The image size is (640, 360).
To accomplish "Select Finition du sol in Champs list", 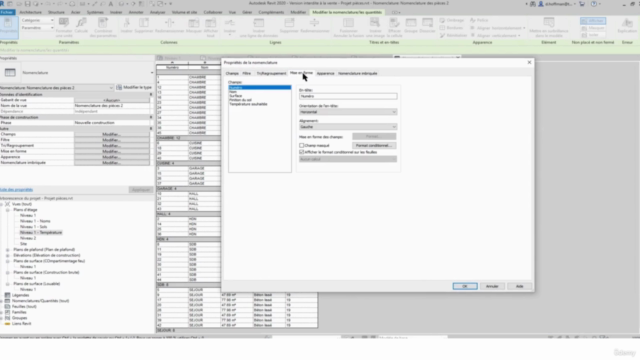I will pos(240,100).
